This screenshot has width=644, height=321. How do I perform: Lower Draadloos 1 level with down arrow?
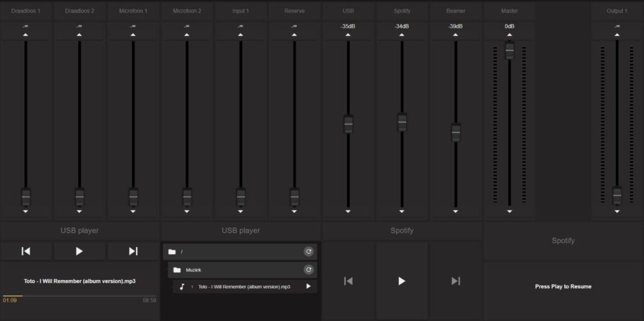(25, 211)
